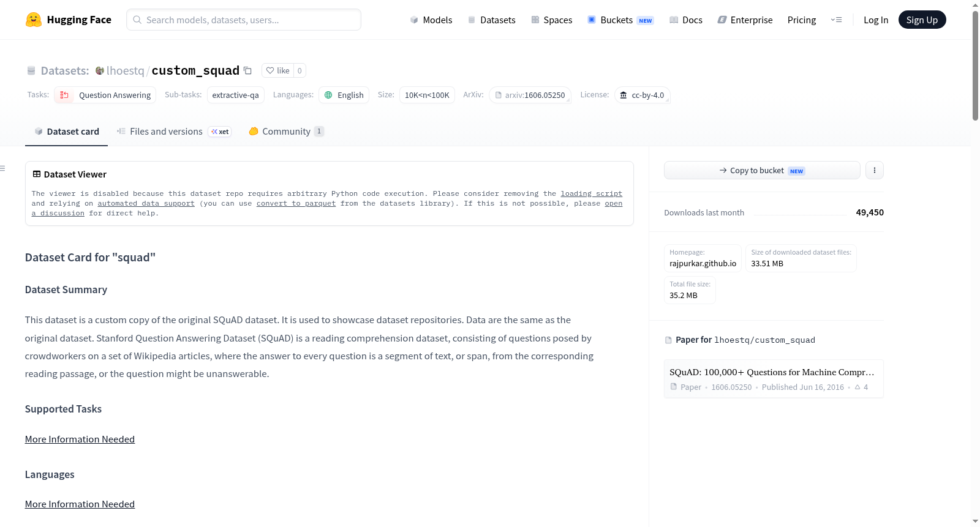The height and width of the screenshot is (527, 980).
Task: Click the cc-by-4.0 license tag
Action: 642,95
